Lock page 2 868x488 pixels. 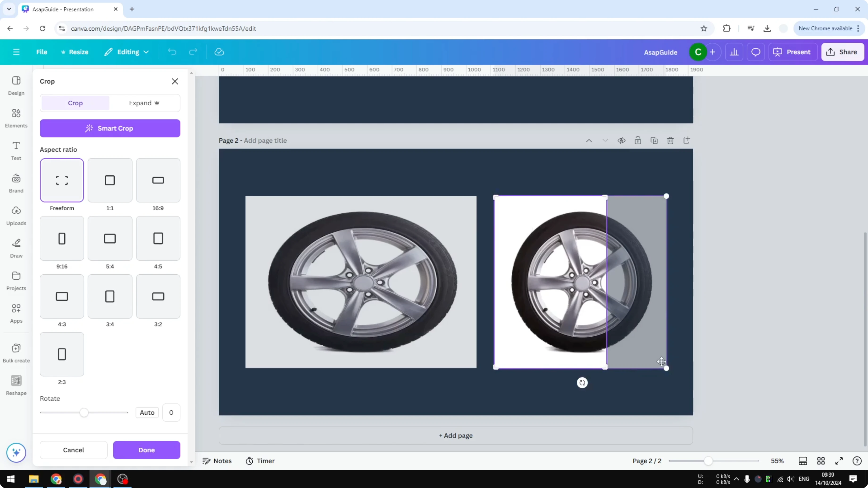tap(638, 141)
